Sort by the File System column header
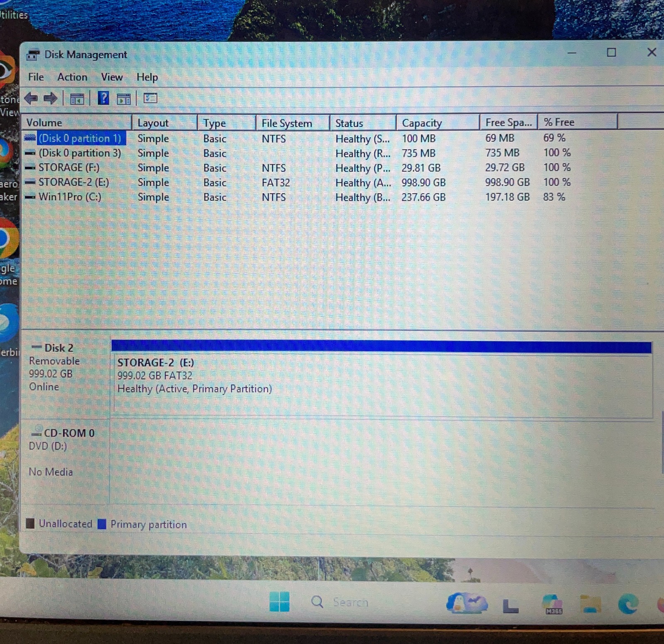Viewport: 664px width, 644px height. pyautogui.click(x=293, y=123)
